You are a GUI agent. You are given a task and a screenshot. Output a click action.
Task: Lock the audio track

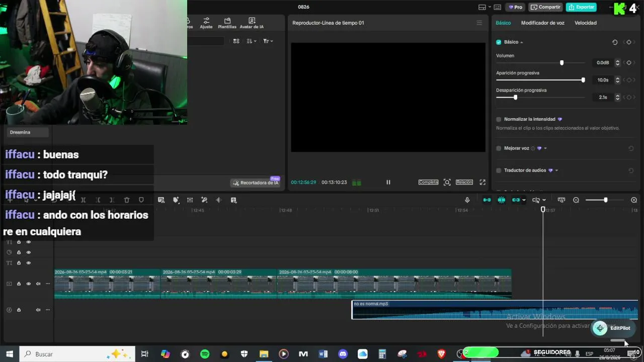tap(19, 310)
